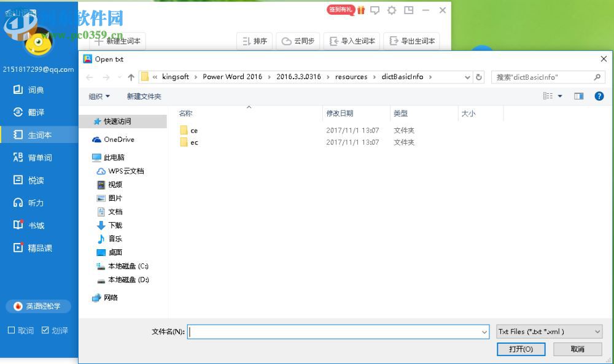Click the mini window mode icon
The height and width of the screenshot is (364, 614).
[409, 10]
